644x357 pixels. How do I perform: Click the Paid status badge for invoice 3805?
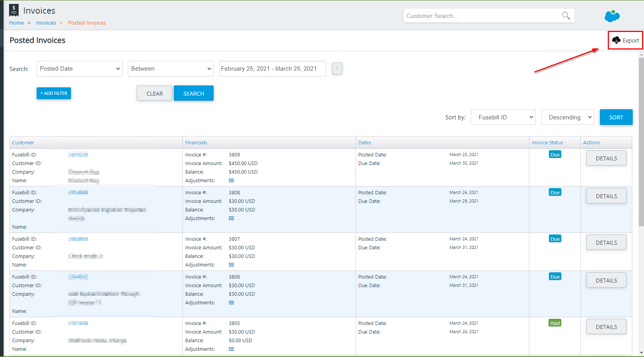[x=555, y=323]
